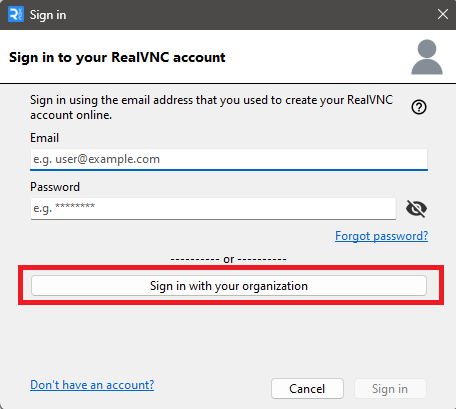
Task: Click the Password field label
Action: point(55,187)
